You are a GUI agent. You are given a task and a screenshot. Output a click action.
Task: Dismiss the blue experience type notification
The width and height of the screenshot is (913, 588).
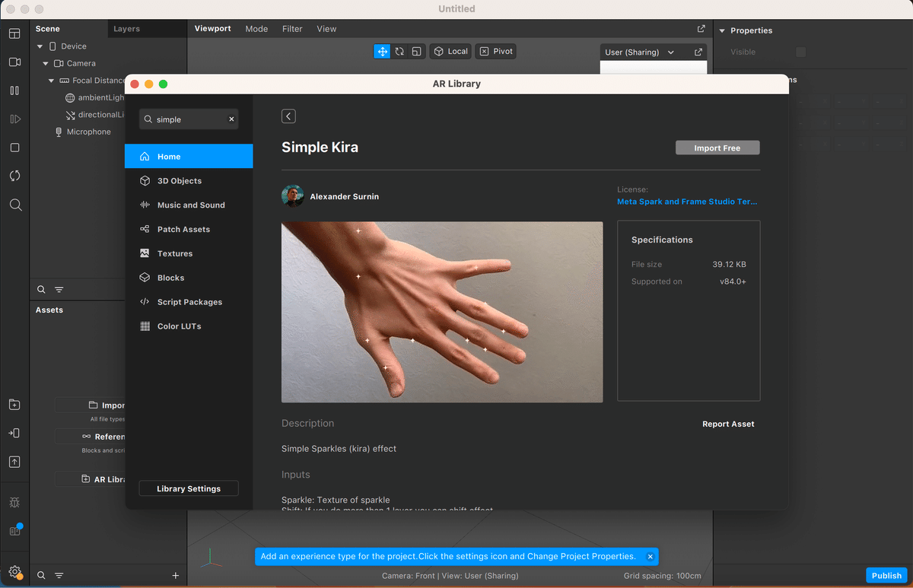click(x=650, y=557)
